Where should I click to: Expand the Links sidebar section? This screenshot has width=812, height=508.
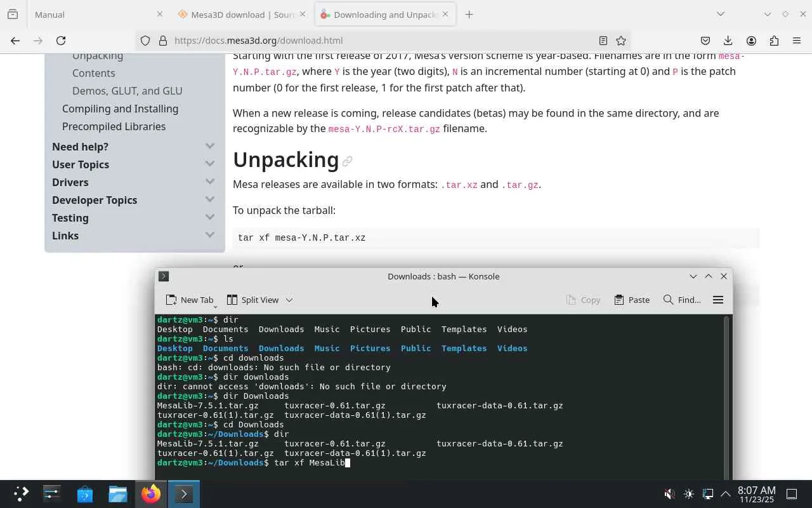(210, 235)
